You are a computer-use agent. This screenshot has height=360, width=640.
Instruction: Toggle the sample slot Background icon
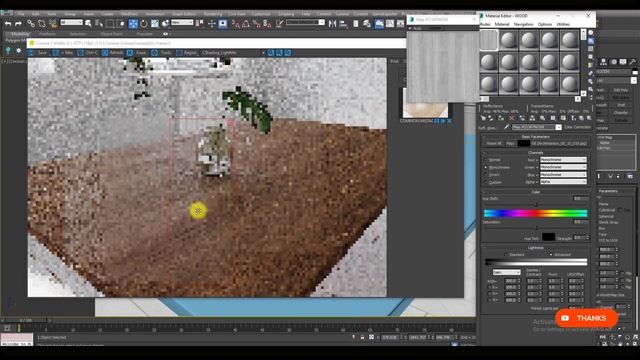click(x=591, y=49)
